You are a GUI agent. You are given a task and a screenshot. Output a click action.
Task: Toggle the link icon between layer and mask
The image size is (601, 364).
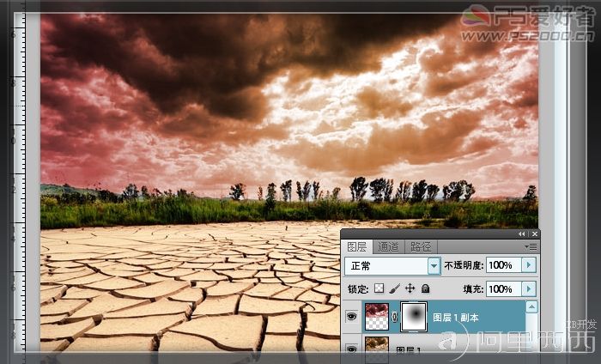(x=394, y=317)
